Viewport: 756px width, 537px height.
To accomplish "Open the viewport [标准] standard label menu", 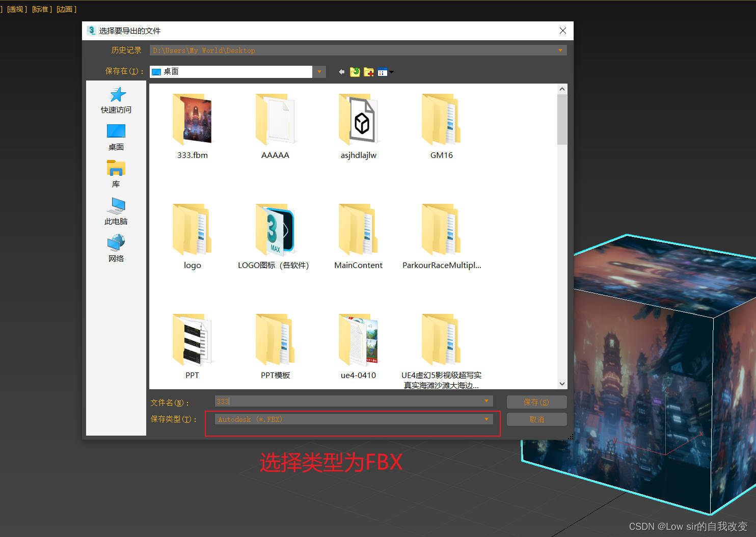I will 42,9.
